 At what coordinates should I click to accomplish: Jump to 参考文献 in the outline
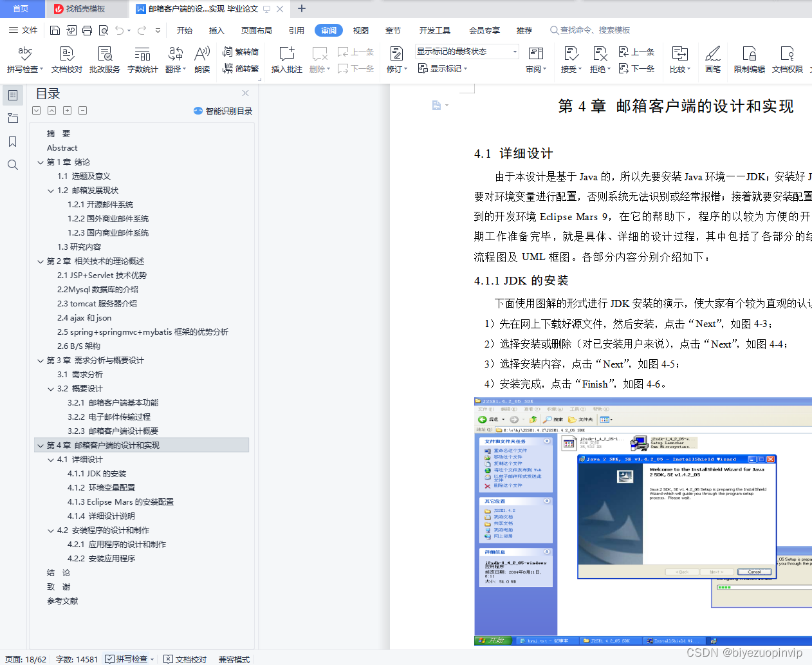(x=62, y=601)
